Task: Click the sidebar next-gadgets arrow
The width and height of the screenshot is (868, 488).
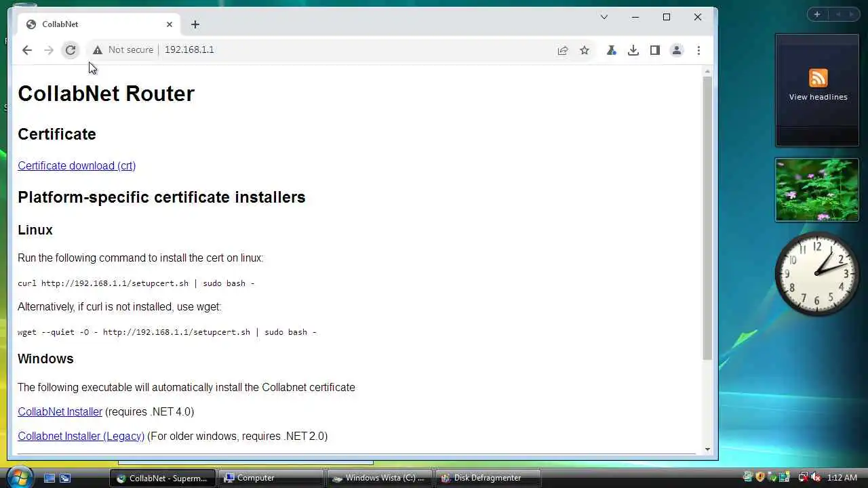Action: (851, 15)
